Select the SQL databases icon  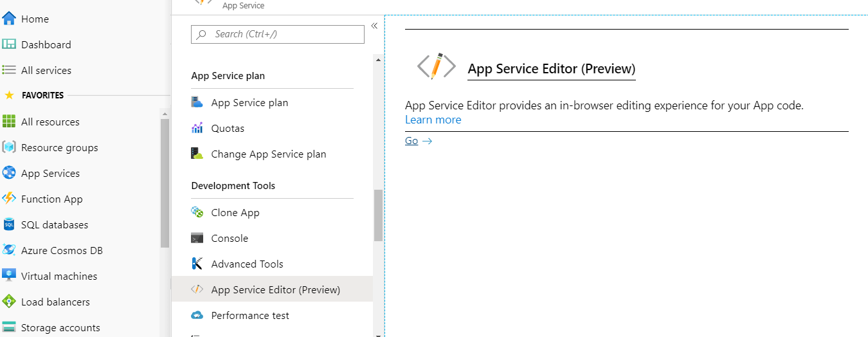(9, 224)
